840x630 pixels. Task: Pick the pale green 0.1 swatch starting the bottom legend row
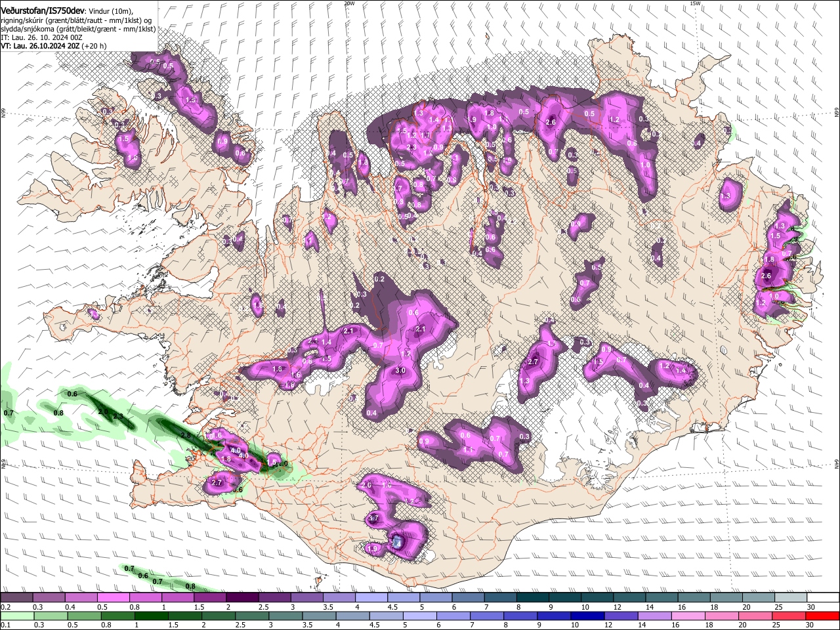(x=17, y=616)
